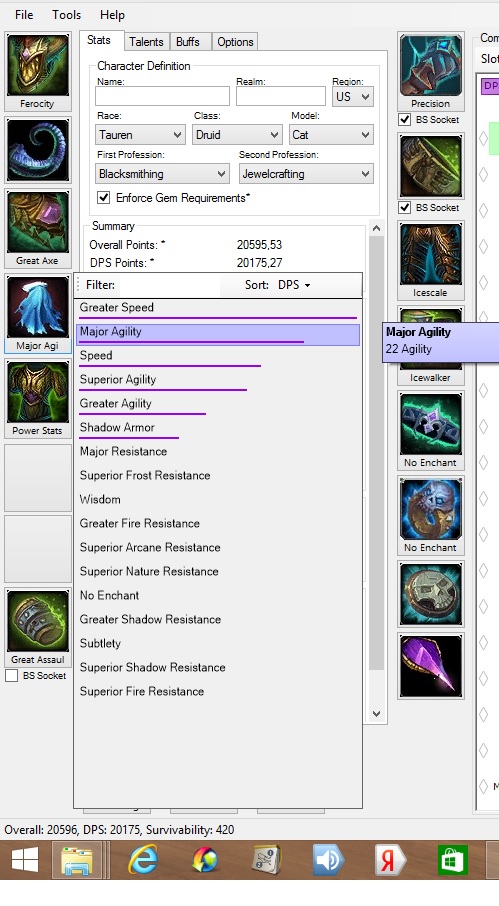Switch to the Talents tab
Image resolution: width=499 pixels, height=906 pixels.
point(146,42)
